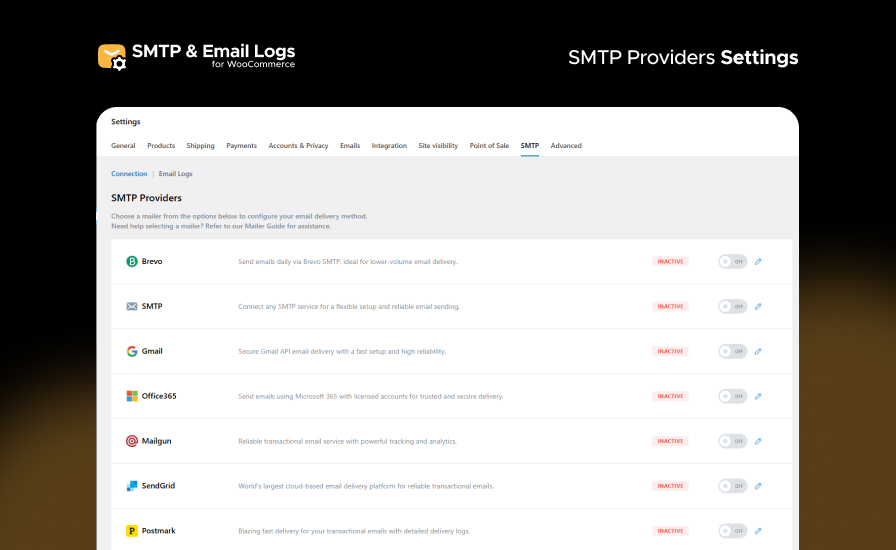Click the Brevo description about lower-volume delivery

click(348, 261)
